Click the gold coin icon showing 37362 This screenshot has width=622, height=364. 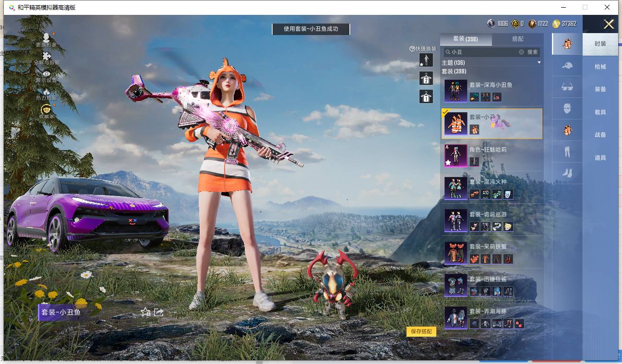pos(556,23)
